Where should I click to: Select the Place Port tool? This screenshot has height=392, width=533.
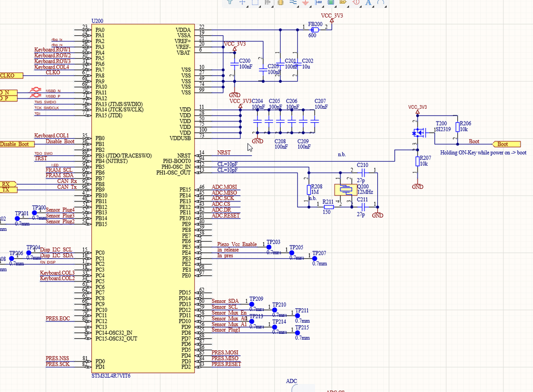[x=343, y=2]
